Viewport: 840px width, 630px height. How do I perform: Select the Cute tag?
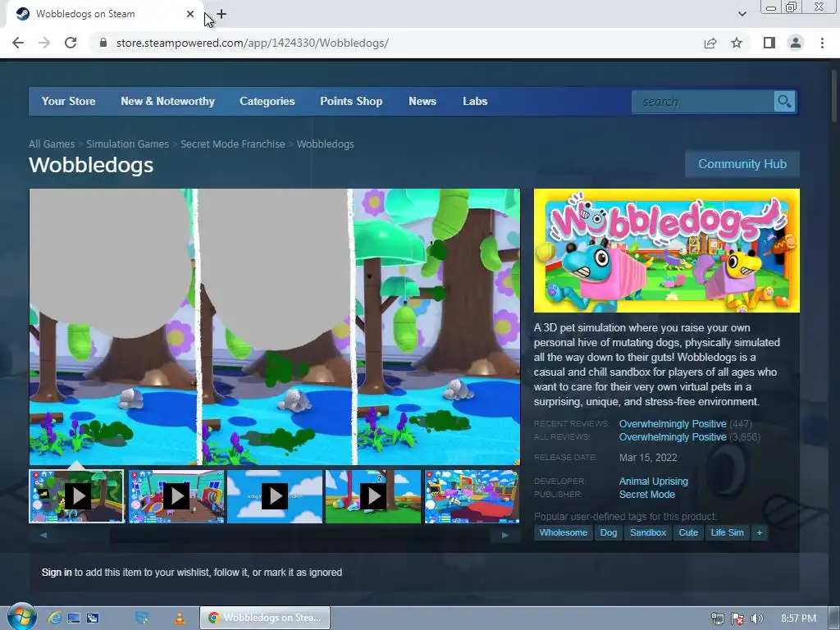pos(688,532)
